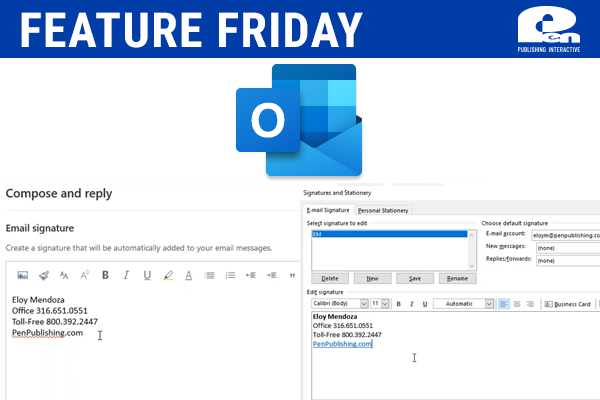Toggle bold in Edit signature toolbar
Viewport: 600px width, 400px height.
398,304
